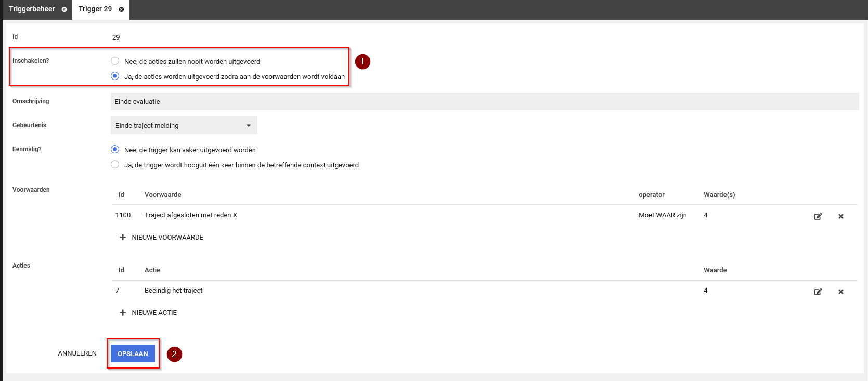
Task: Click Annuleren to cancel changes
Action: (77, 353)
